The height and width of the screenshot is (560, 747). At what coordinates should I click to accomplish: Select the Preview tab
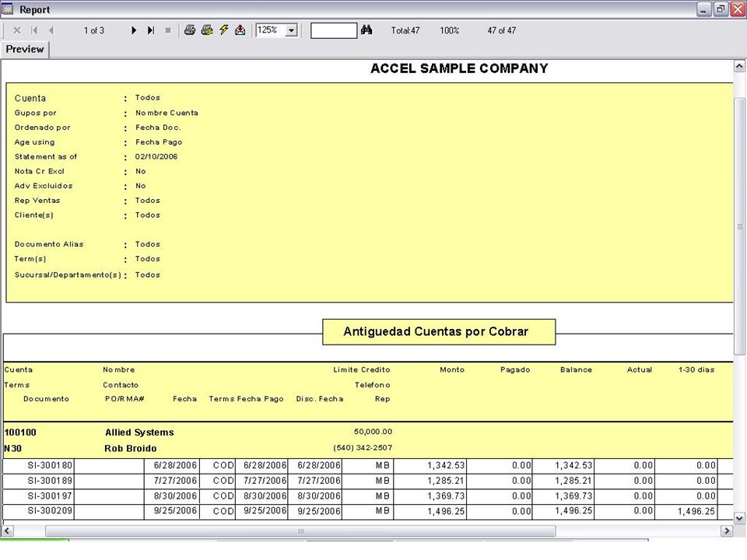[x=25, y=50]
